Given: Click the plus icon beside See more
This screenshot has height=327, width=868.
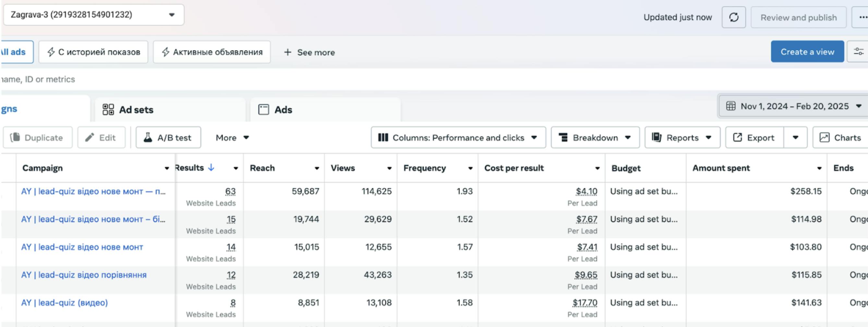Looking at the screenshot, I should pos(287,52).
